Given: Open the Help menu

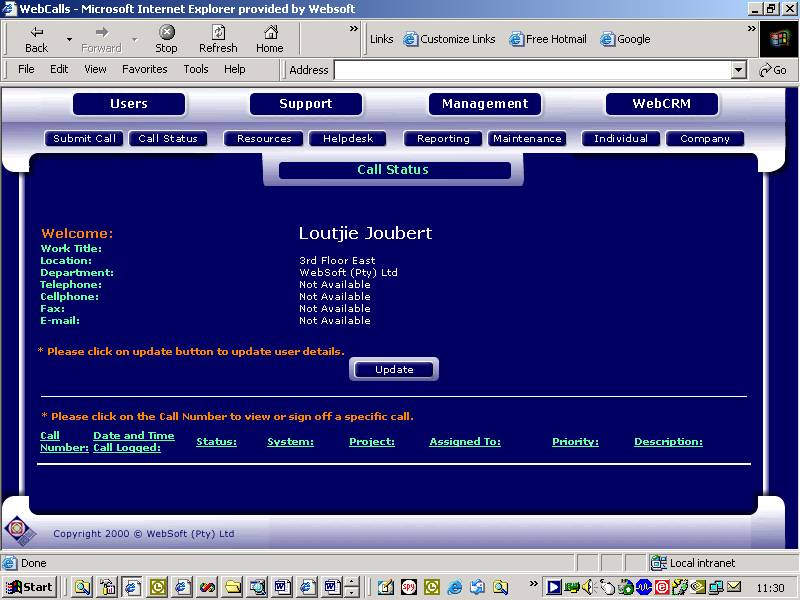Looking at the screenshot, I should [x=235, y=69].
